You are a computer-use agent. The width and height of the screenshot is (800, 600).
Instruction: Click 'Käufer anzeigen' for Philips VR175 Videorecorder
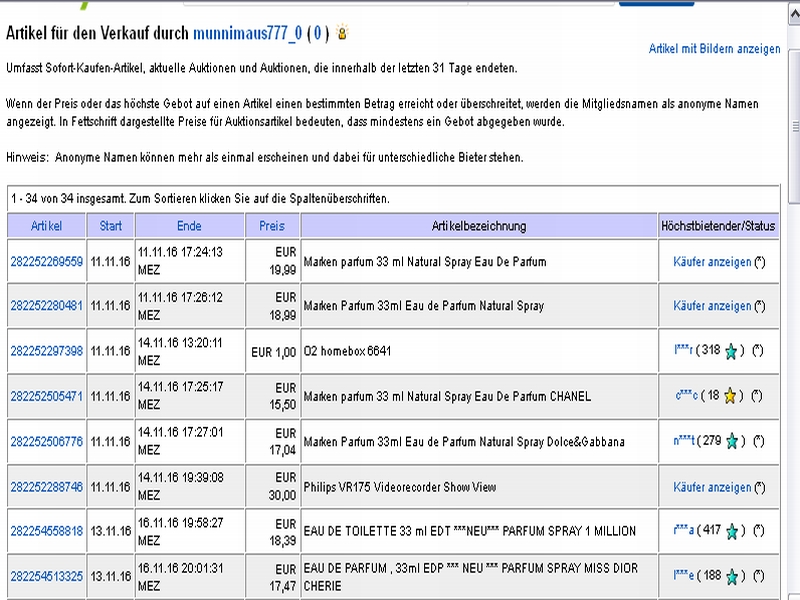(x=712, y=488)
